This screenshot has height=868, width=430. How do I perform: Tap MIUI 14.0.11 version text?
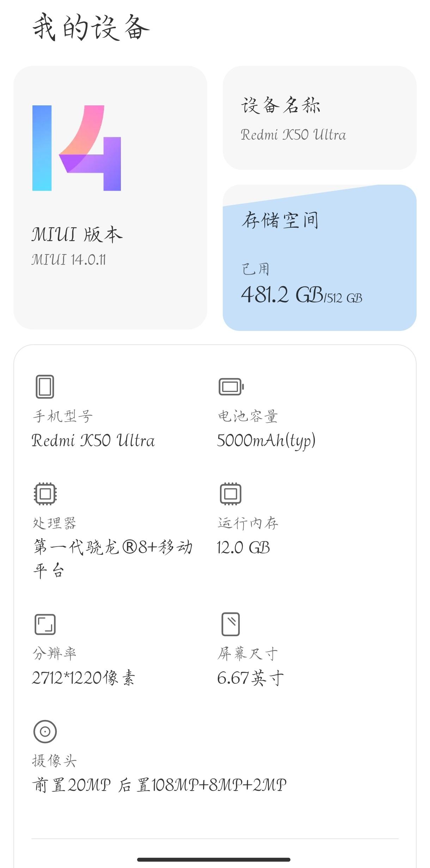pyautogui.click(x=69, y=260)
